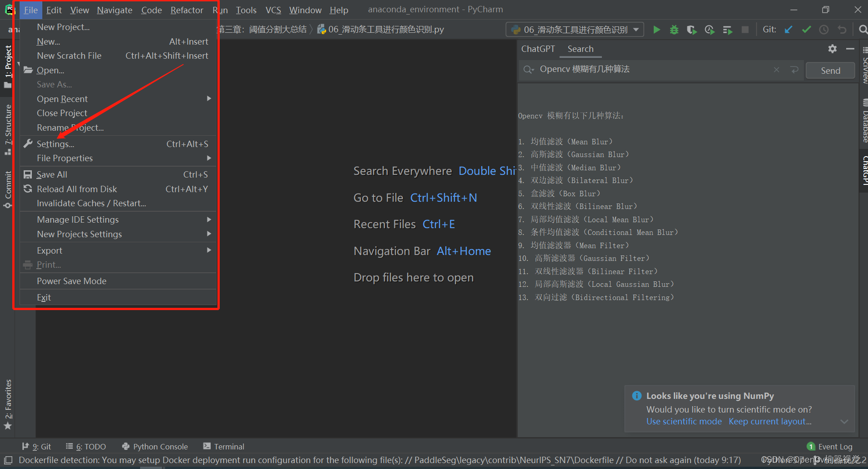
Task: Run with coverage shield icon
Action: tap(691, 30)
